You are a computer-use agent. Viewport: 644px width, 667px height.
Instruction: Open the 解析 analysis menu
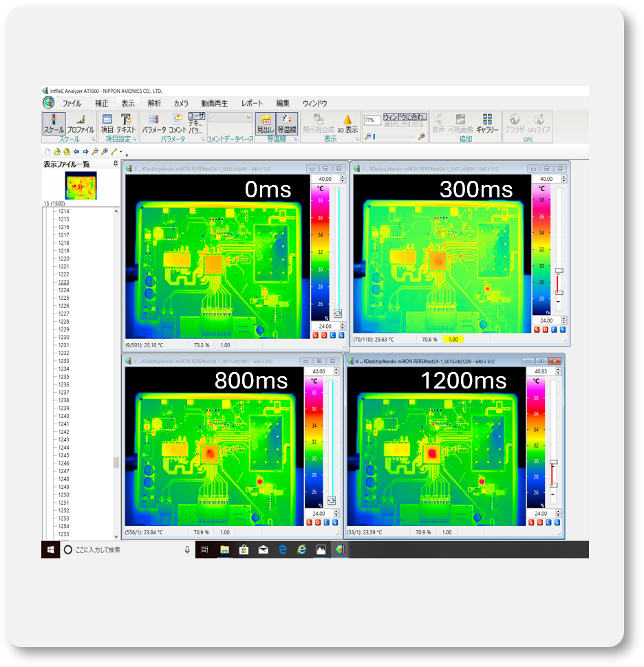pos(154,103)
